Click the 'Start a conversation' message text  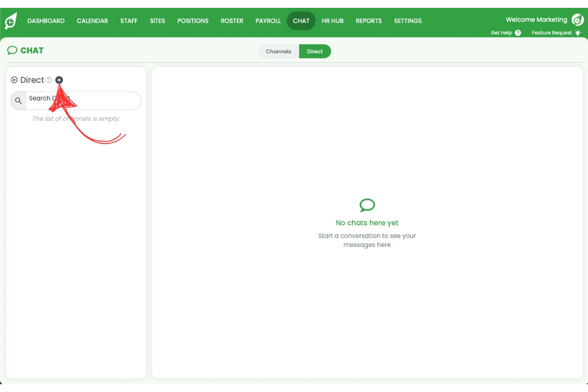[367, 240]
